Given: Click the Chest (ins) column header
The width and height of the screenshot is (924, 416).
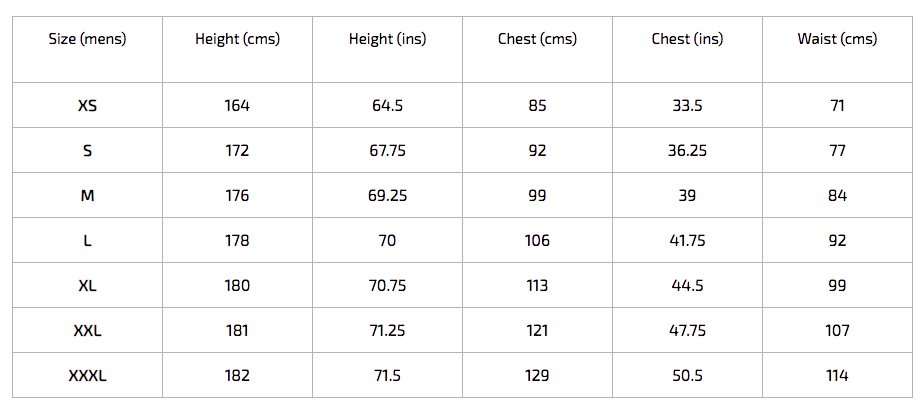Looking at the screenshot, I should (x=687, y=39).
